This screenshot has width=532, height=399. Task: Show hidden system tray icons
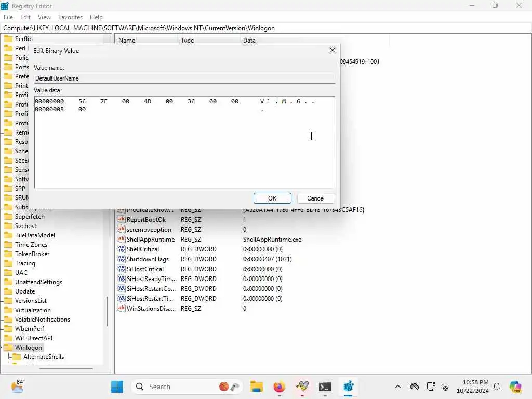click(x=398, y=387)
